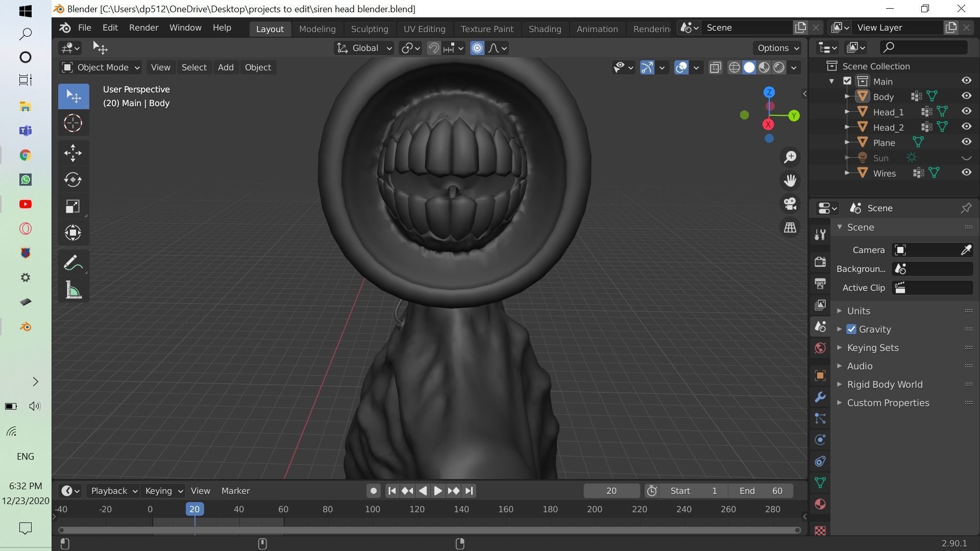This screenshot has width=980, height=551.
Task: Open the Render properties tab icon
Action: click(820, 262)
